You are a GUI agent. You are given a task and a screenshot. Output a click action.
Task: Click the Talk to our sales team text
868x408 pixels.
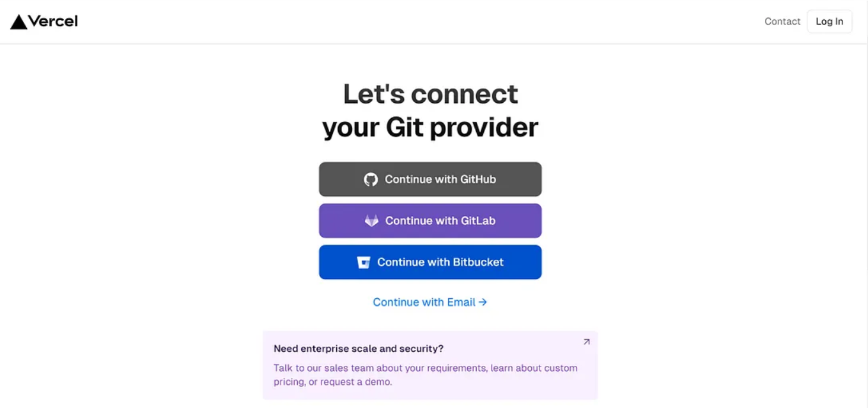tap(325, 368)
